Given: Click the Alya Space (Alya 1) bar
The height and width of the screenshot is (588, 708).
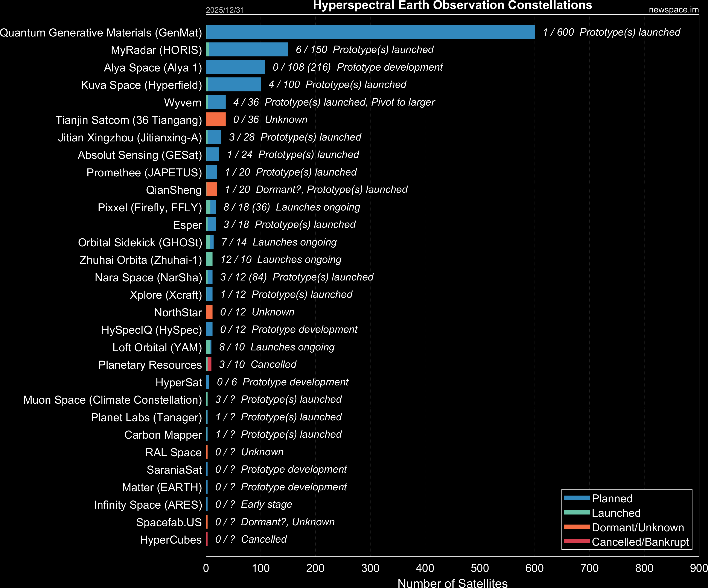Looking at the screenshot, I should click(x=235, y=67).
